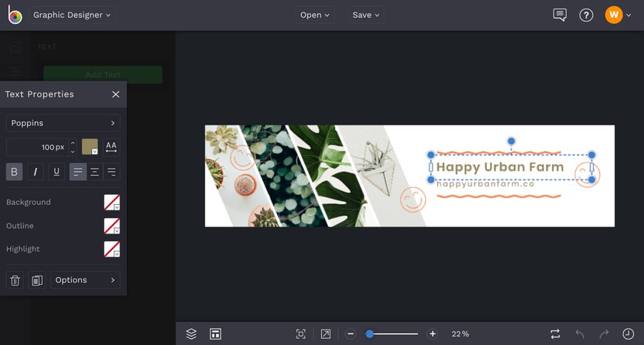Duplicate the text layer icon

click(37, 280)
